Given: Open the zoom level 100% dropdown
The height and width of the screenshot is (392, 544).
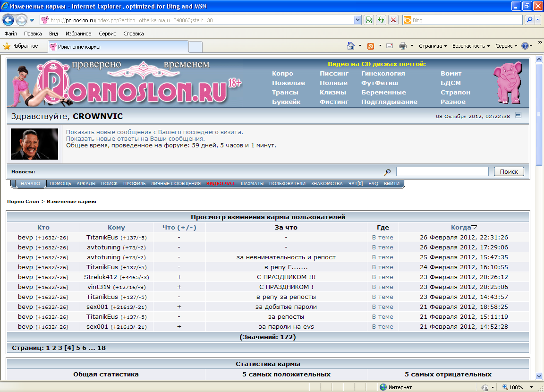Looking at the screenshot, I should 516,387.
